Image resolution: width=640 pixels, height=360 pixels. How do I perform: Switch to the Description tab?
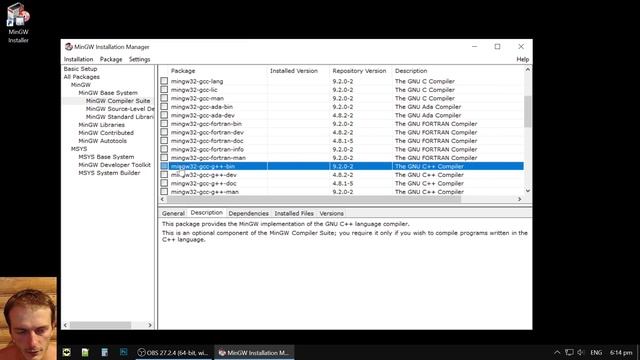[x=207, y=213]
